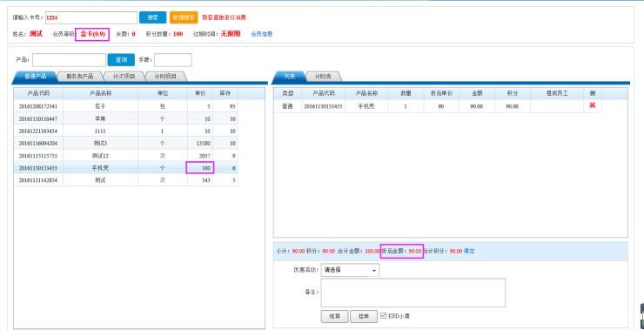Click the 2057 unit price cell
Viewport: 644px width, 330px height.
pyautogui.click(x=200, y=156)
